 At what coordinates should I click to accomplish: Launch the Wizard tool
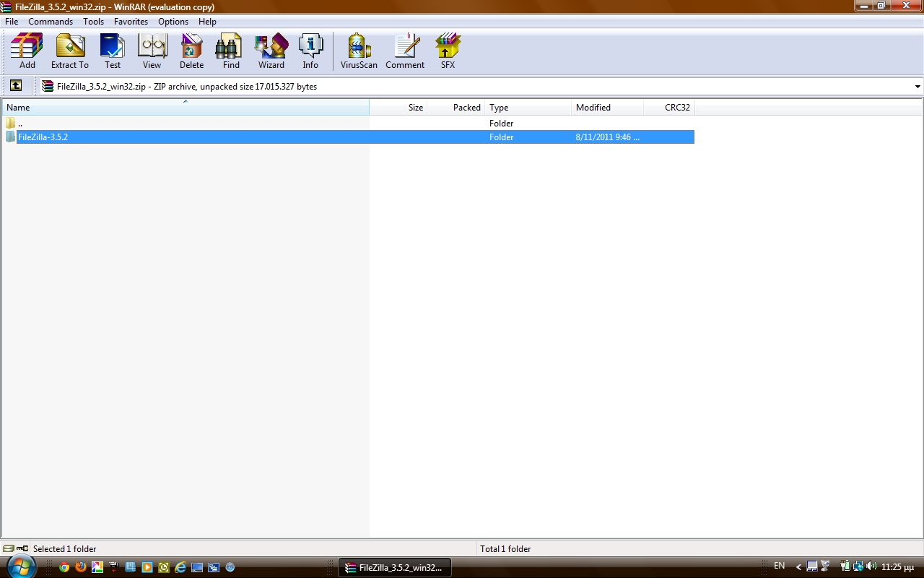coord(271,51)
